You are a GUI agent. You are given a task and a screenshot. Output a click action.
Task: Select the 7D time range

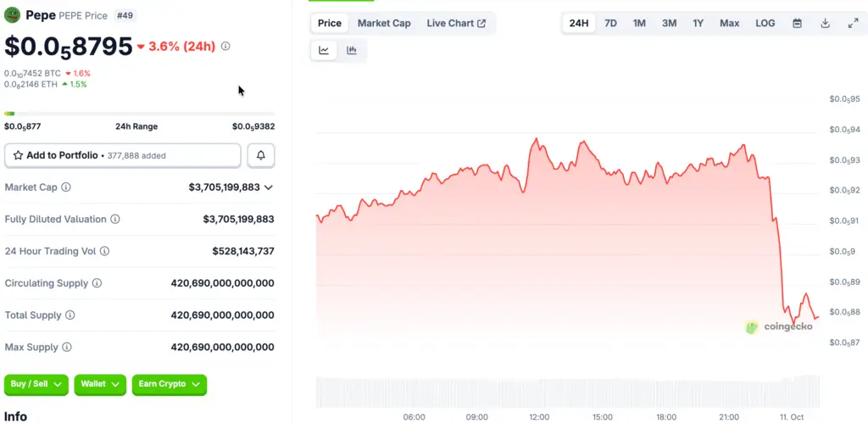(610, 23)
